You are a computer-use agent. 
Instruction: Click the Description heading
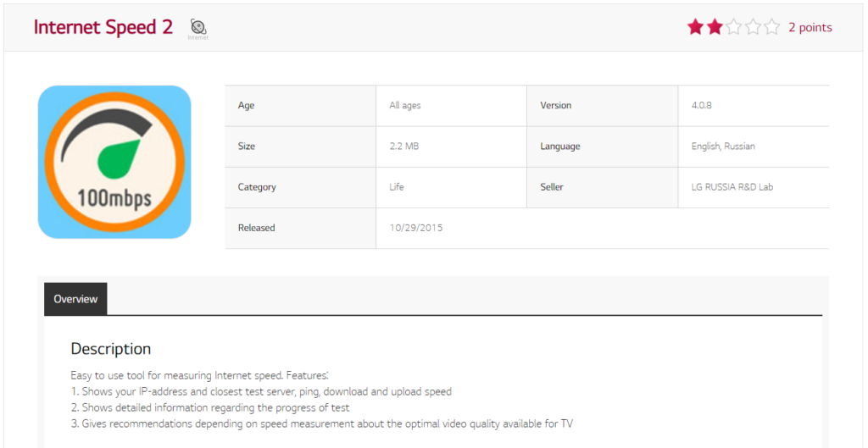(110, 349)
